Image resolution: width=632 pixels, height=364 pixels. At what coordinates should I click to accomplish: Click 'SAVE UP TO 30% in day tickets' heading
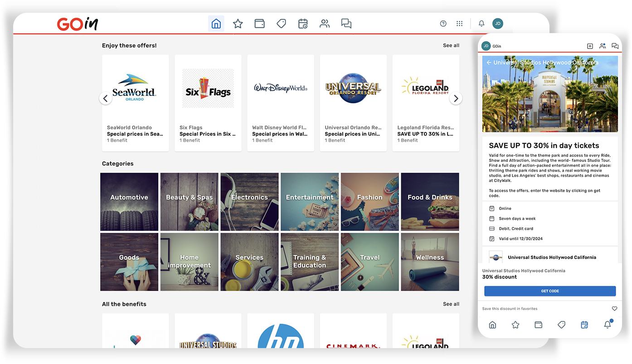[x=544, y=146]
